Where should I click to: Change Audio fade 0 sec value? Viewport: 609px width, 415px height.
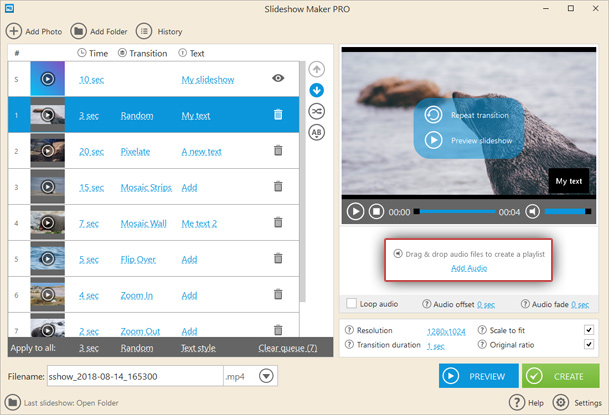pos(580,305)
